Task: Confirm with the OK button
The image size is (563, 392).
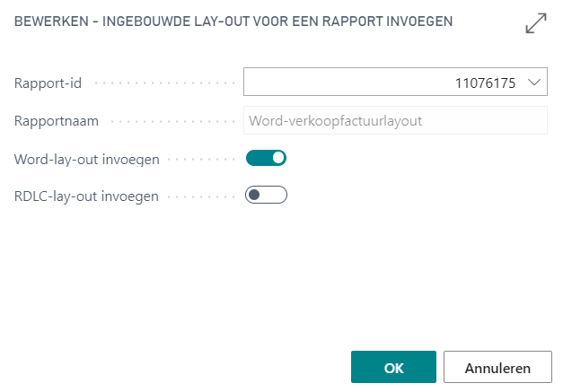Action: 393,368
